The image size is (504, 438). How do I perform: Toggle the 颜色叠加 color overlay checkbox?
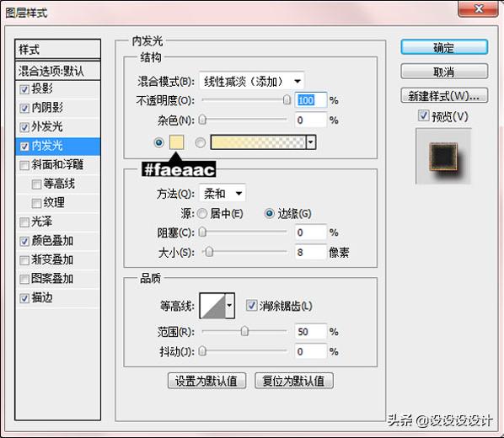24,242
